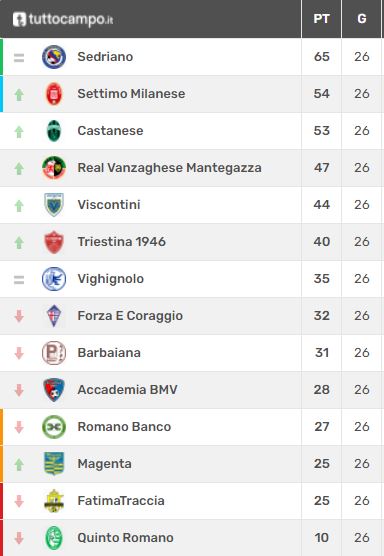
Task: Click the Triestina 1946 red shield
Action: tap(54, 242)
